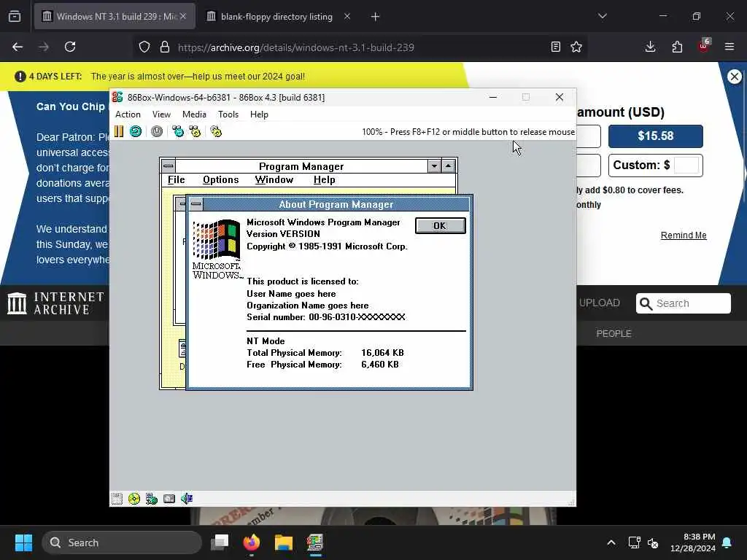The width and height of the screenshot is (747, 560).
Task: Click the 86Box title bar app icon
Action: click(x=117, y=97)
